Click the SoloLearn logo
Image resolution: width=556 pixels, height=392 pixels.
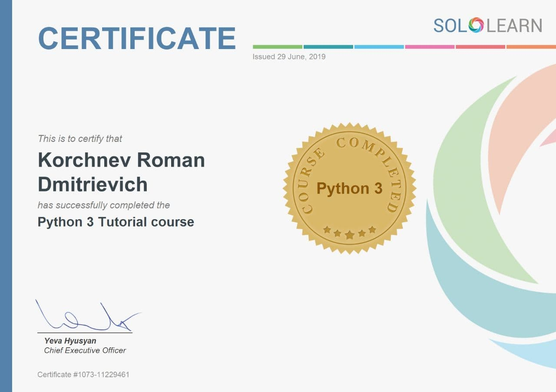(487, 25)
